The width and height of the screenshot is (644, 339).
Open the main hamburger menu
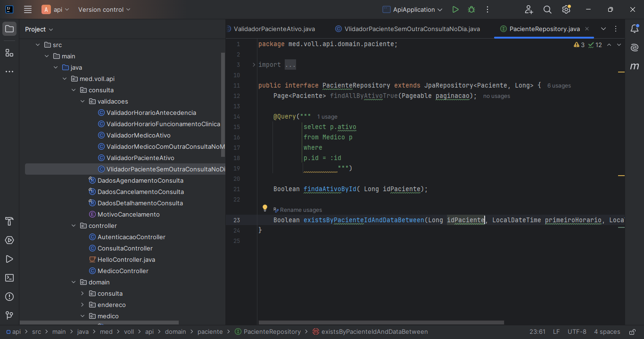28,9
